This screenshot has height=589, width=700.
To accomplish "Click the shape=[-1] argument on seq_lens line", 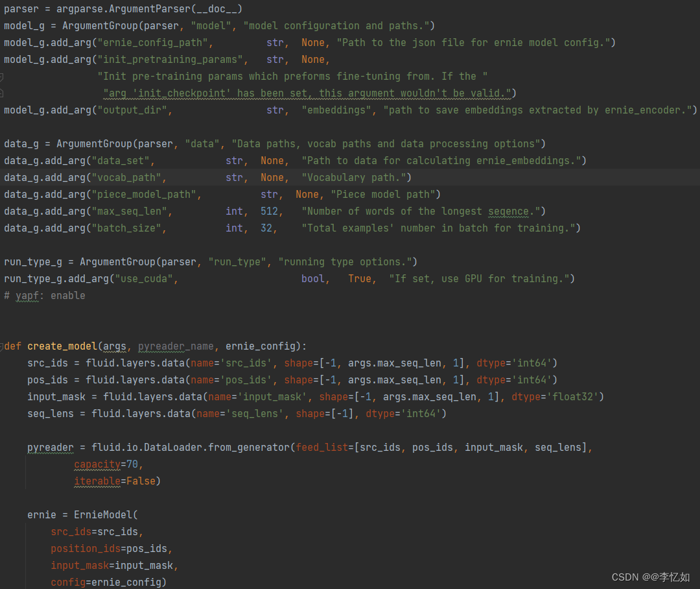I will tap(325, 414).
